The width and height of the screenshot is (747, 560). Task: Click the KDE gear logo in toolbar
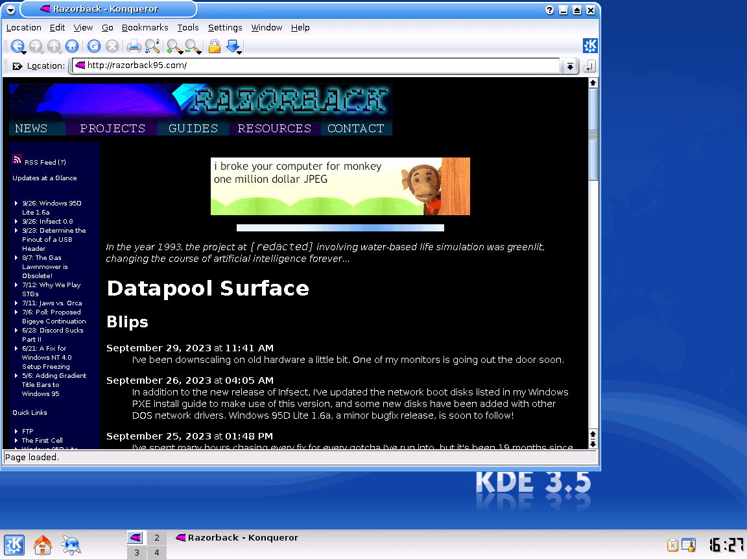[x=590, y=46]
